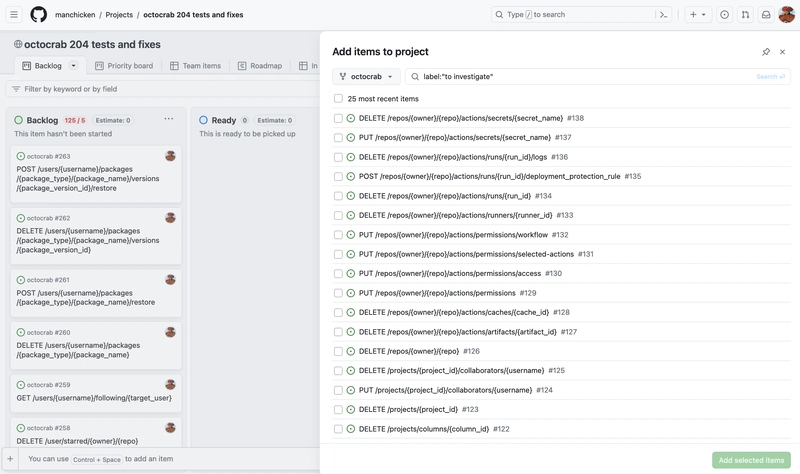Screen dimensions: 800x474
Task: Switch to the Priority board tab
Action: (x=124, y=66)
